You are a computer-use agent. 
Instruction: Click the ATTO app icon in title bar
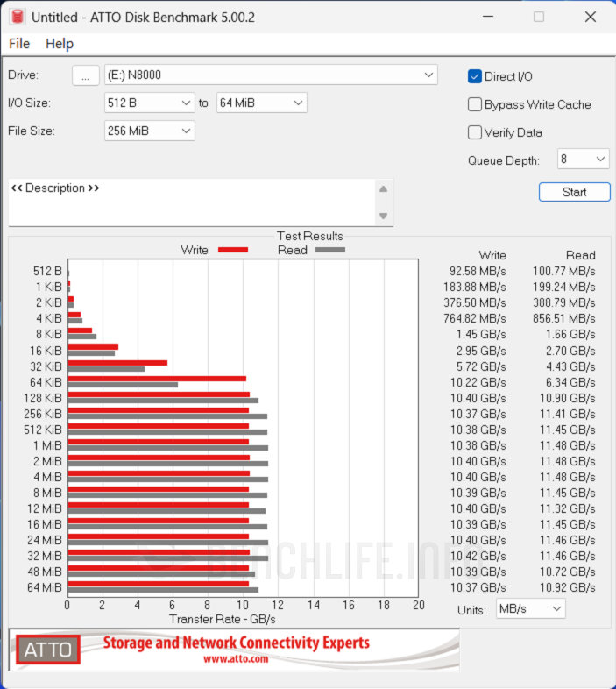click(x=17, y=17)
